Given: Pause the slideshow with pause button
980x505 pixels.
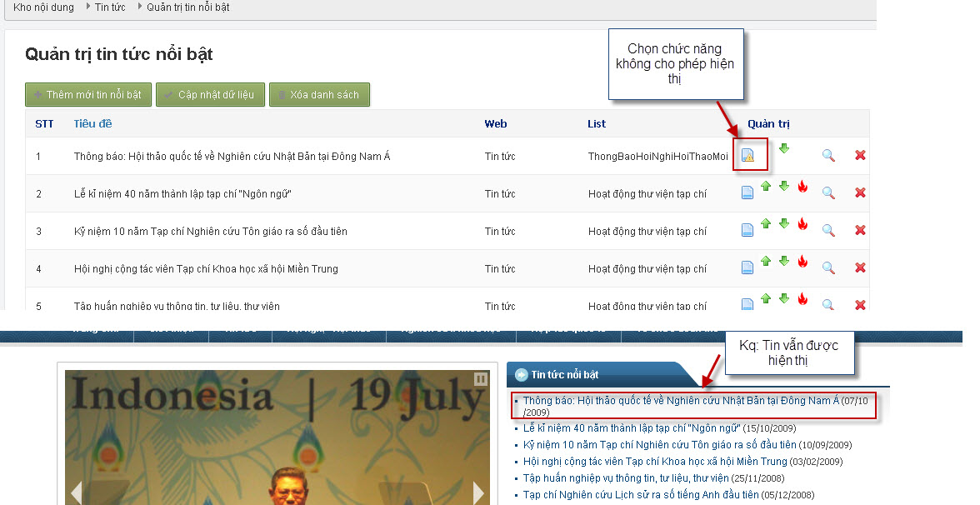Looking at the screenshot, I should tap(480, 379).
